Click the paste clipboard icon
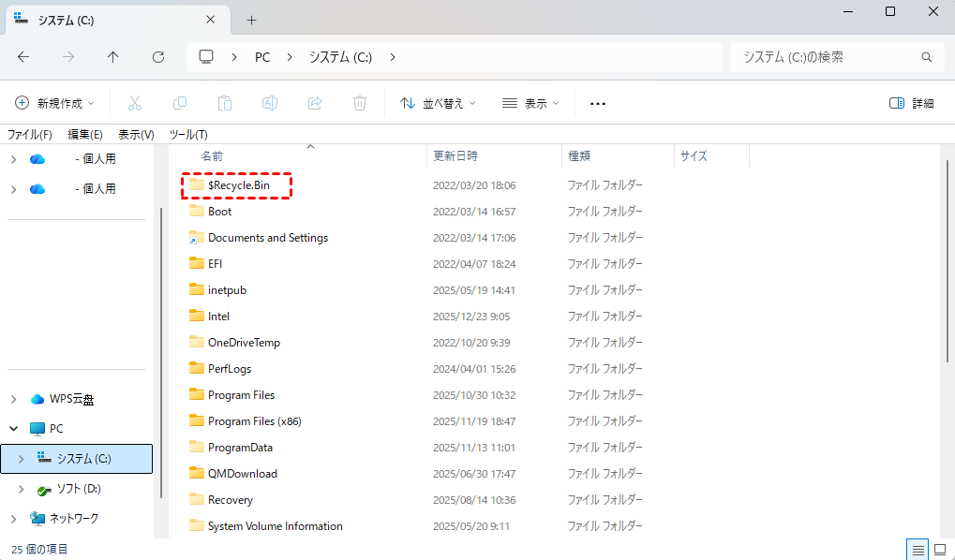Image resolution: width=955 pixels, height=560 pixels. click(225, 103)
